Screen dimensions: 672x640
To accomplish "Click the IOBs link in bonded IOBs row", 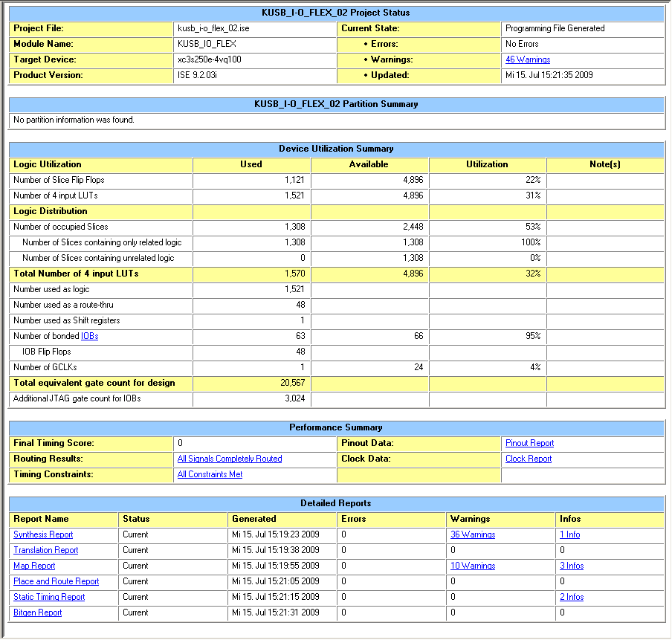I will pyautogui.click(x=89, y=336).
